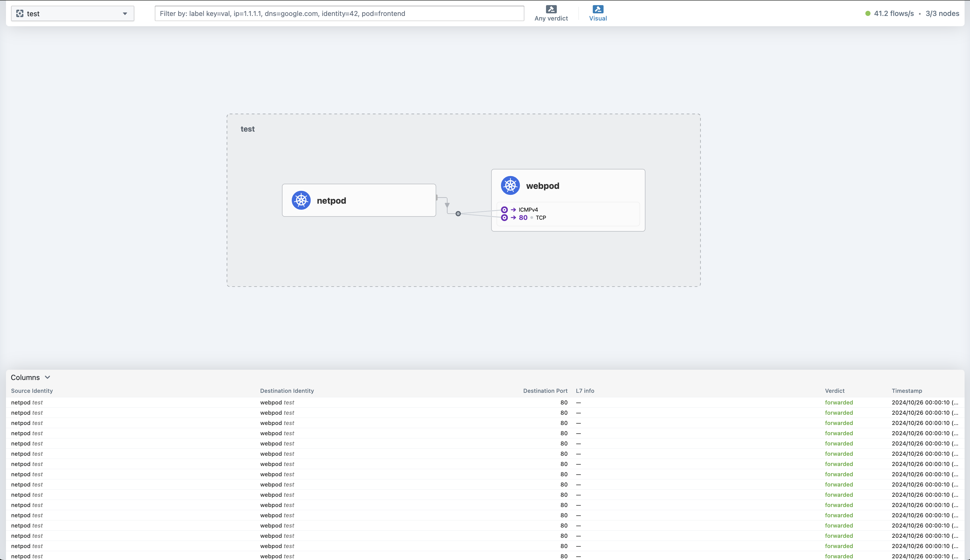Click the ICMPv4 endpoint circle icon

504,210
